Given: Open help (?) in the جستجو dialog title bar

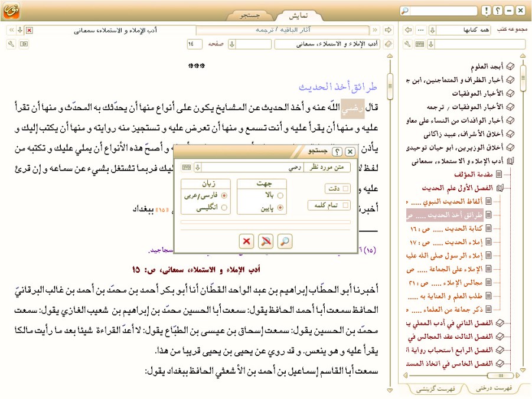Looking at the screenshot, I should point(337,152).
